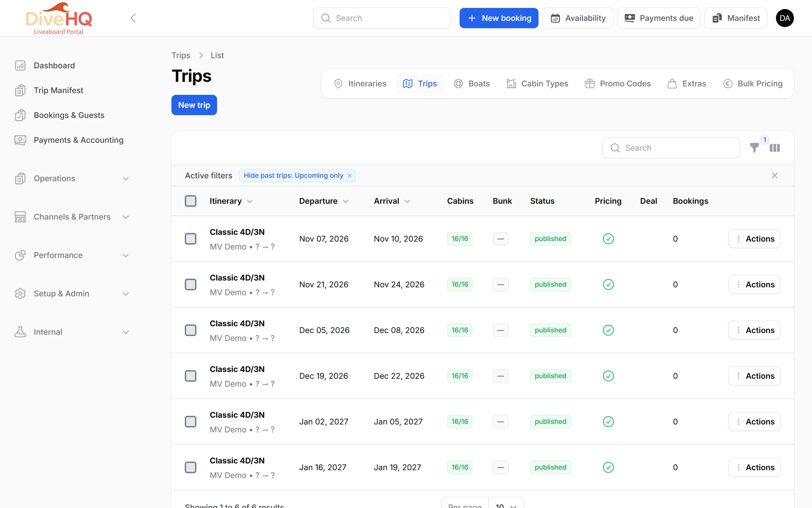Collapse sidebar with back chevron icon
The height and width of the screenshot is (508, 812).
[133, 18]
